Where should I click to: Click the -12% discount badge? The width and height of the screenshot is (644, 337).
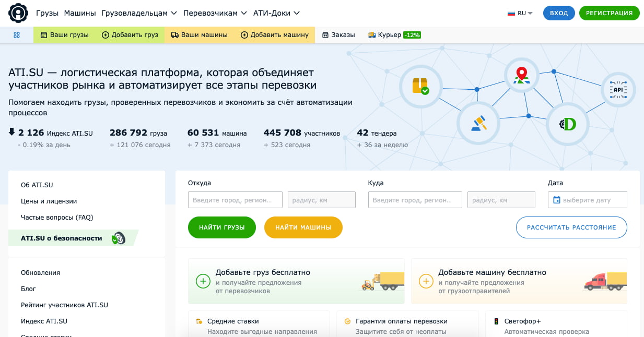412,35
